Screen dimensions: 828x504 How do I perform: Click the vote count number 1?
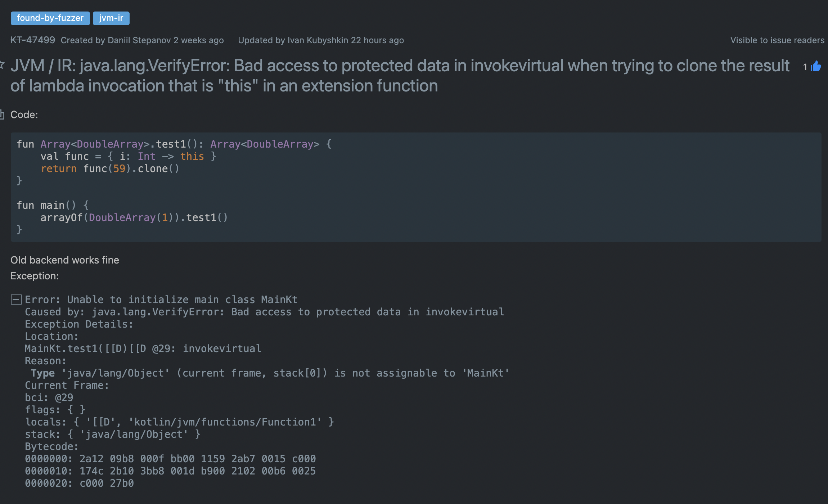tap(805, 67)
